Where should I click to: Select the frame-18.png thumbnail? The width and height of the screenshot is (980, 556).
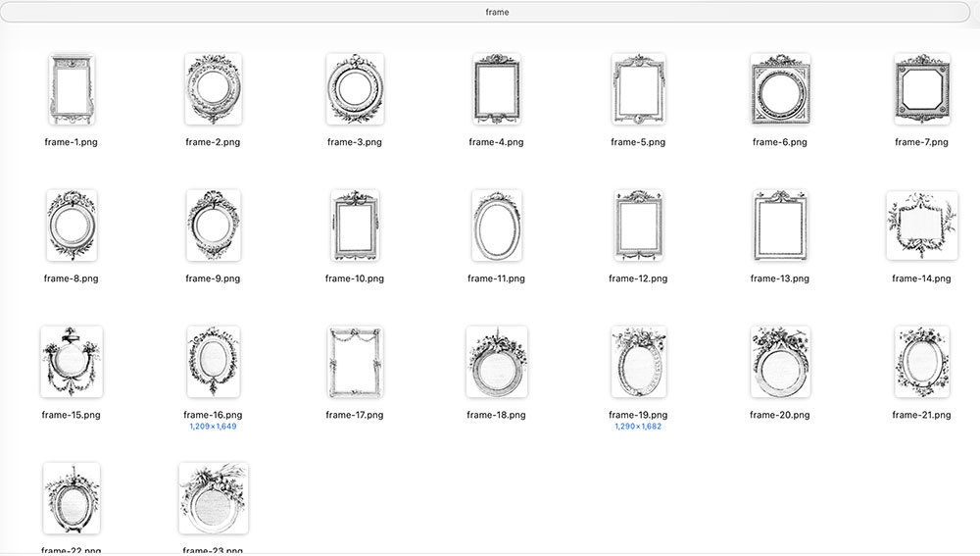[x=496, y=362]
